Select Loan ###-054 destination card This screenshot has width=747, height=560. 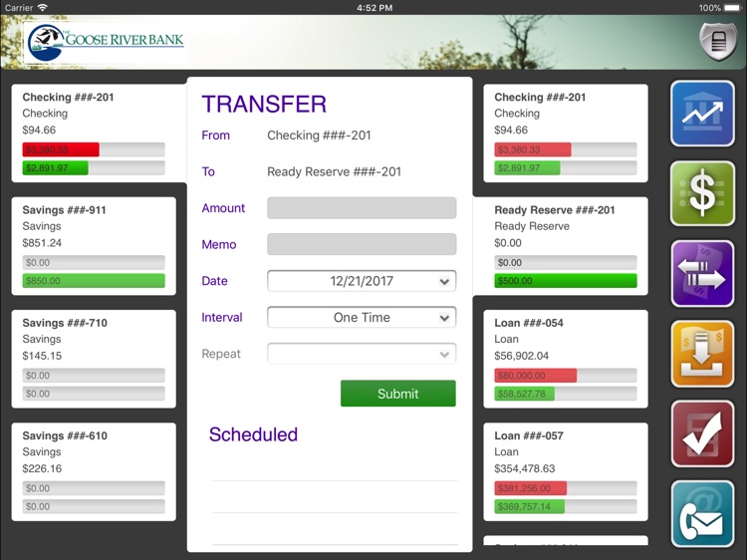click(566, 359)
